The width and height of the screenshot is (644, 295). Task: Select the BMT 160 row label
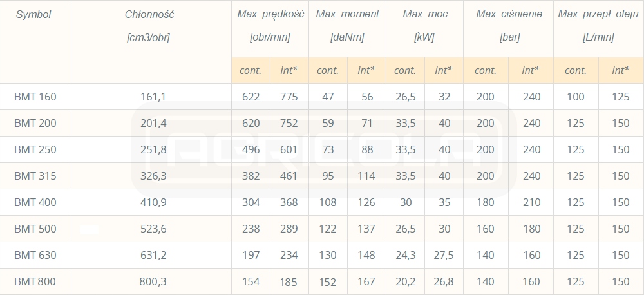[35, 97]
